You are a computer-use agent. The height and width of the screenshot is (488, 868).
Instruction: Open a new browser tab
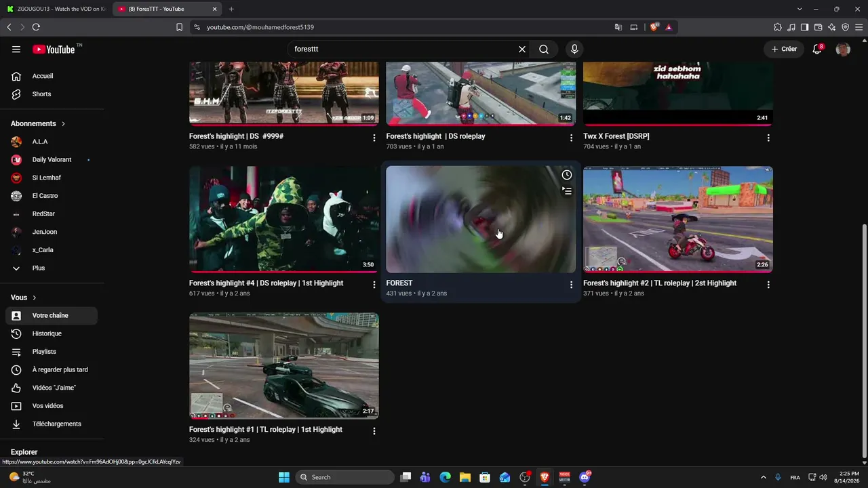[x=231, y=9]
